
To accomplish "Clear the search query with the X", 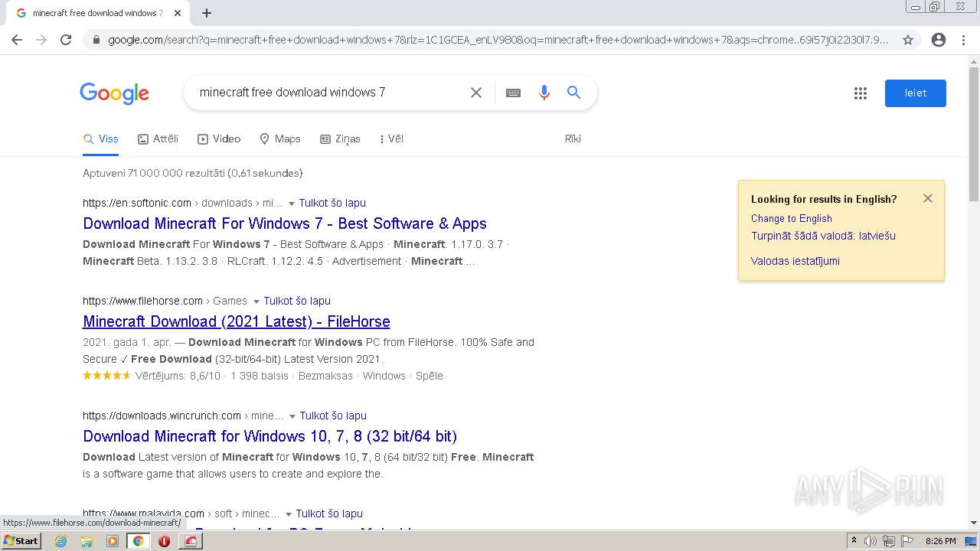I will [x=476, y=93].
